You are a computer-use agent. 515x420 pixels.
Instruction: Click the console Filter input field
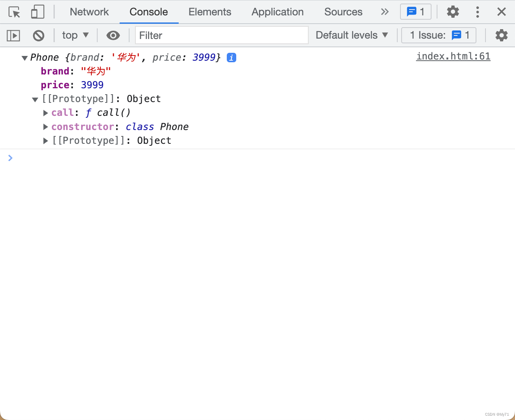(x=222, y=35)
